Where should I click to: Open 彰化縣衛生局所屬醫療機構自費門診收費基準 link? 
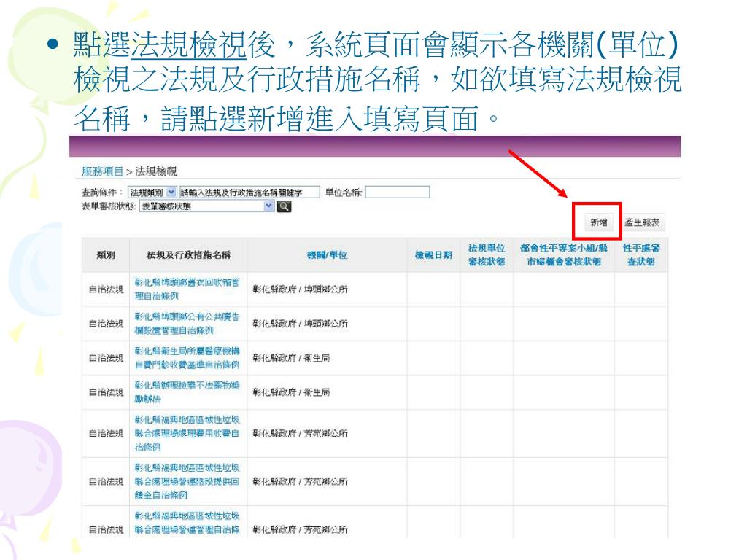click(x=187, y=357)
